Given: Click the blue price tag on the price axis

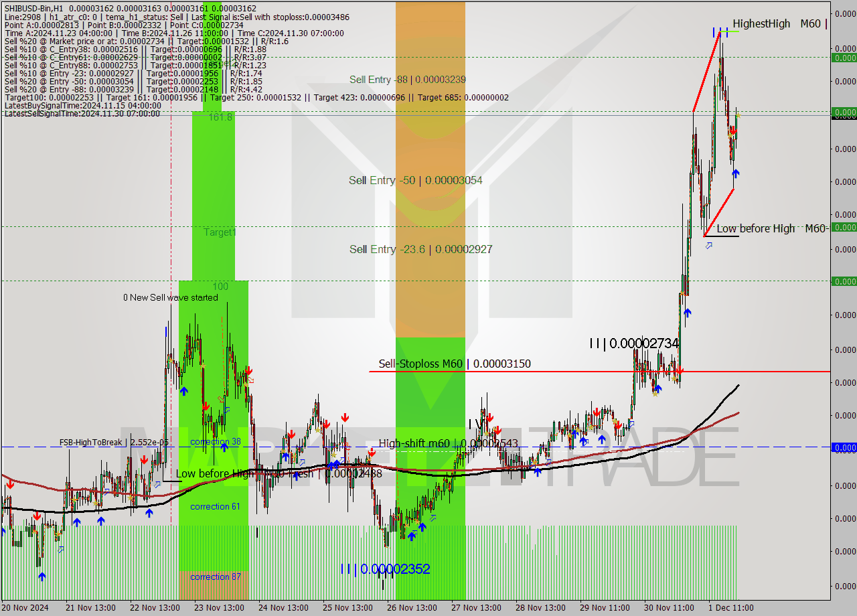Looking at the screenshot, I should coord(844,447).
